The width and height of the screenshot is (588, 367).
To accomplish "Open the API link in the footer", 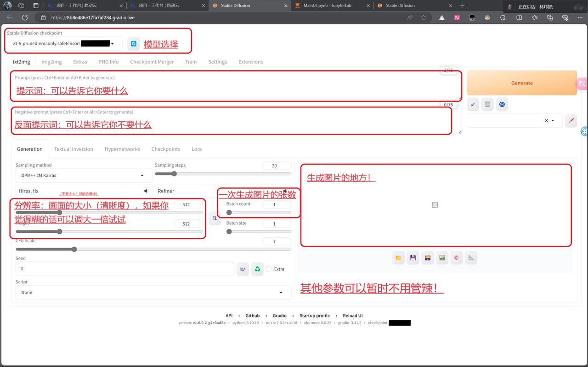I will pos(229,316).
